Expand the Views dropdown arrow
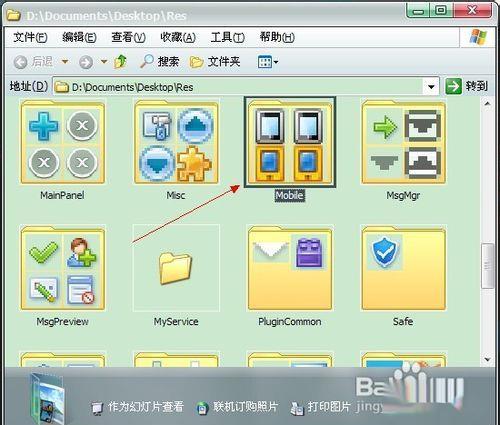Viewport: 500px width, 425px height. click(276, 62)
